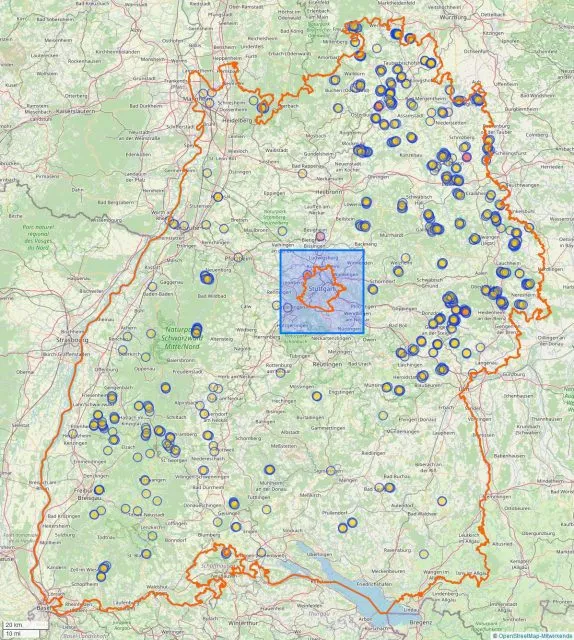This screenshot has width=574, height=640.
Task: Click the Würzburg city label
Action: click(x=453, y=18)
